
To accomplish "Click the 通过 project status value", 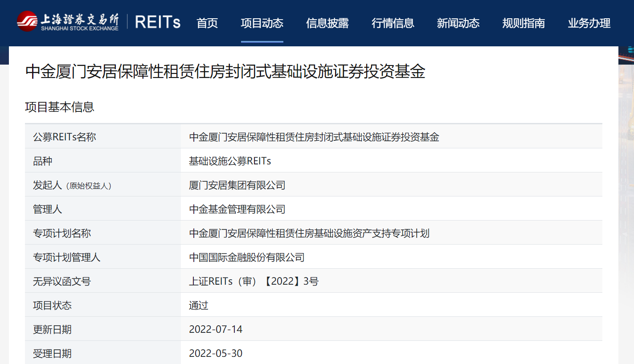I will point(199,306).
